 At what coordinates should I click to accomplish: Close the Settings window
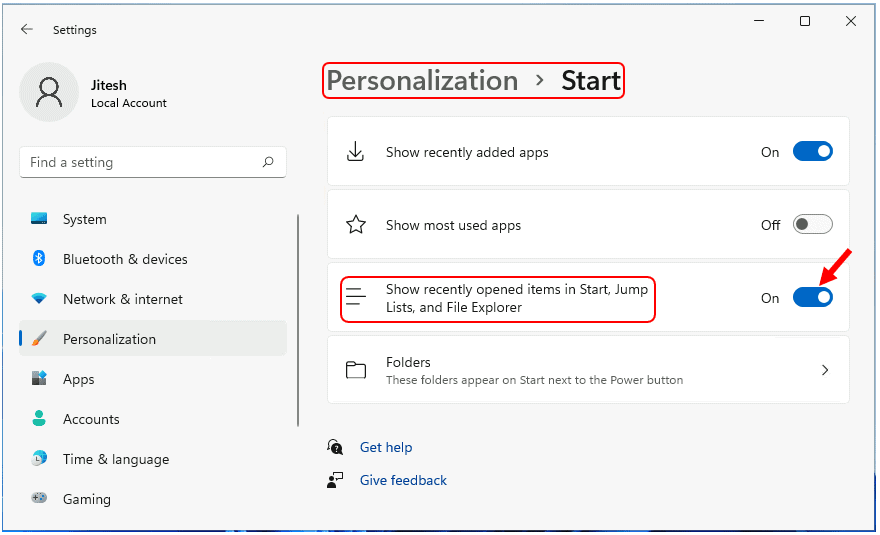click(851, 21)
